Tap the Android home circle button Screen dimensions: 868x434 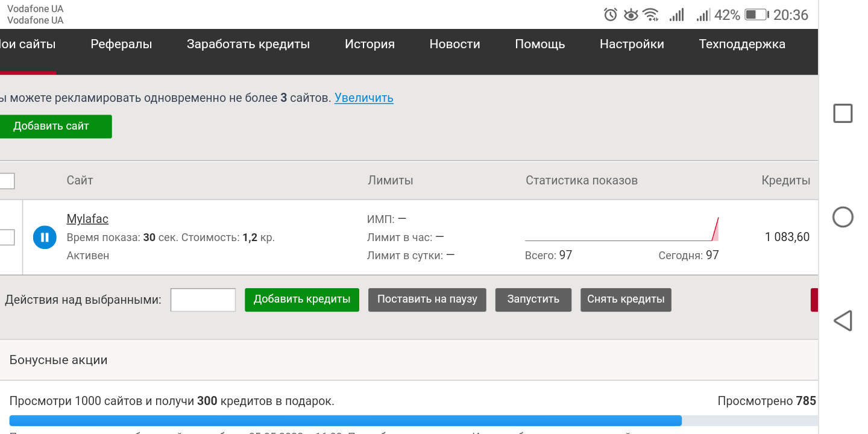843,217
